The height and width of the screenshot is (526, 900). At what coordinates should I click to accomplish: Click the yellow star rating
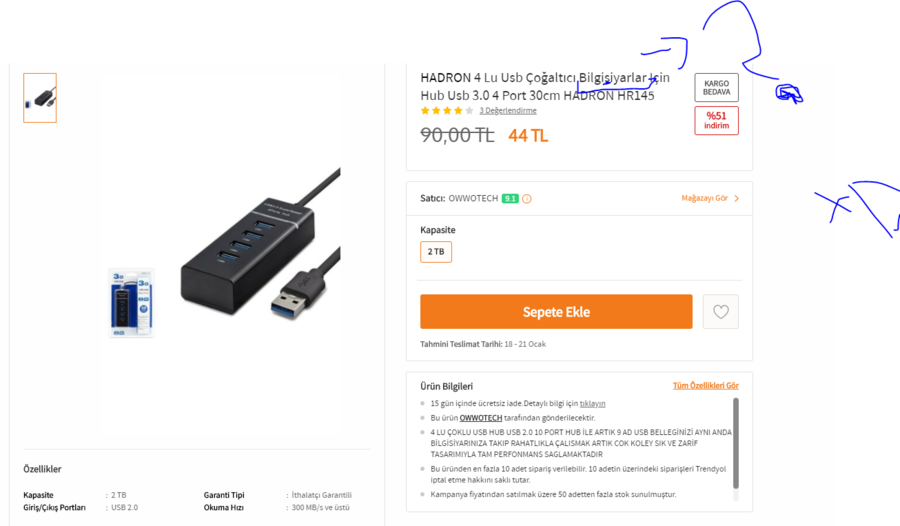tap(447, 111)
